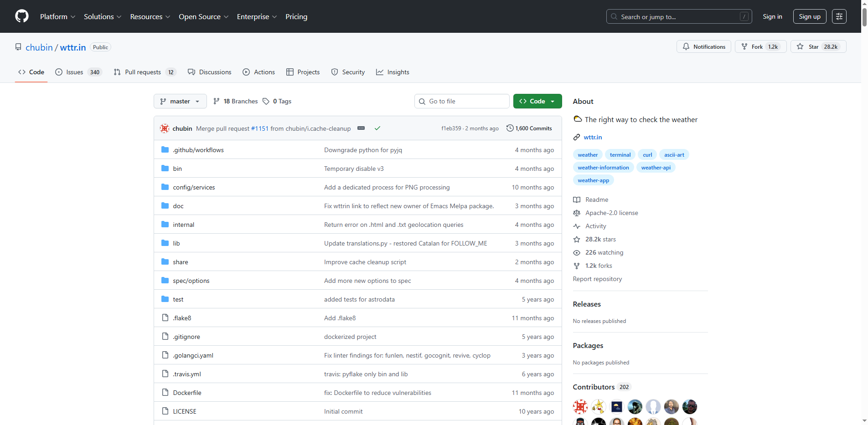Go to Pricing page
Screen dimensions: 868x425
(x=296, y=16)
